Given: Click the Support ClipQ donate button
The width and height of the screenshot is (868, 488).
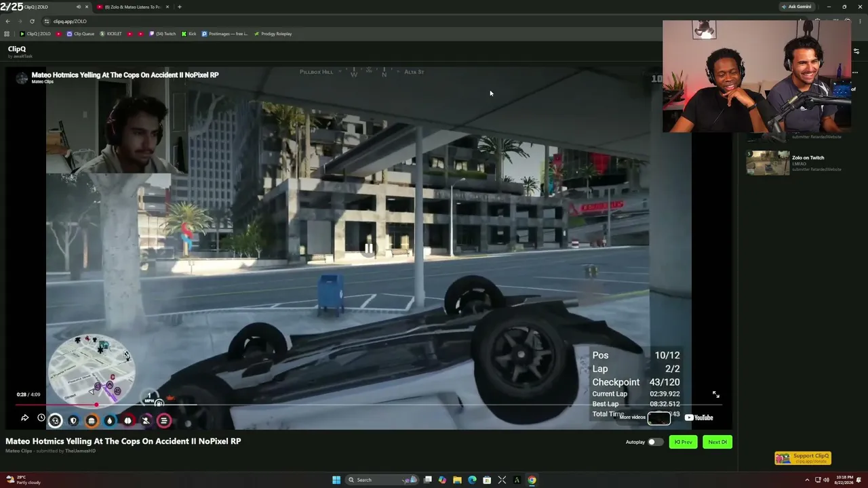Looking at the screenshot, I should pyautogui.click(x=803, y=458).
